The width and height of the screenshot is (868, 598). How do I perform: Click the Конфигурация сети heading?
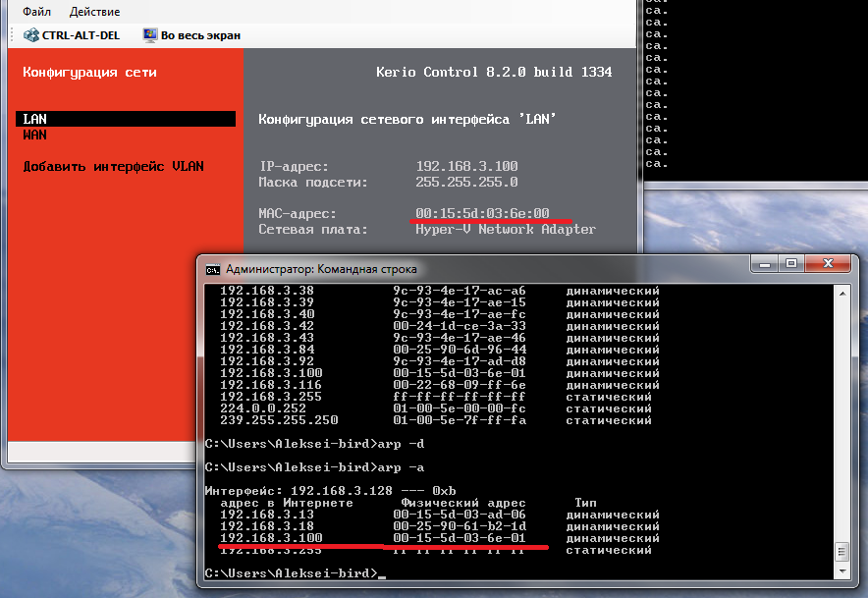89,73
